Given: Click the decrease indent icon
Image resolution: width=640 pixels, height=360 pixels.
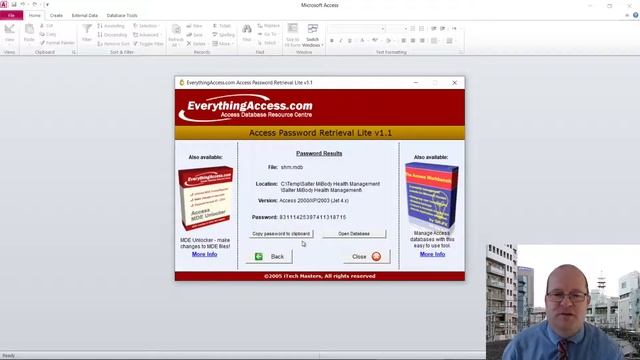Looking at the screenshot, I should pyautogui.click(x=433, y=29).
